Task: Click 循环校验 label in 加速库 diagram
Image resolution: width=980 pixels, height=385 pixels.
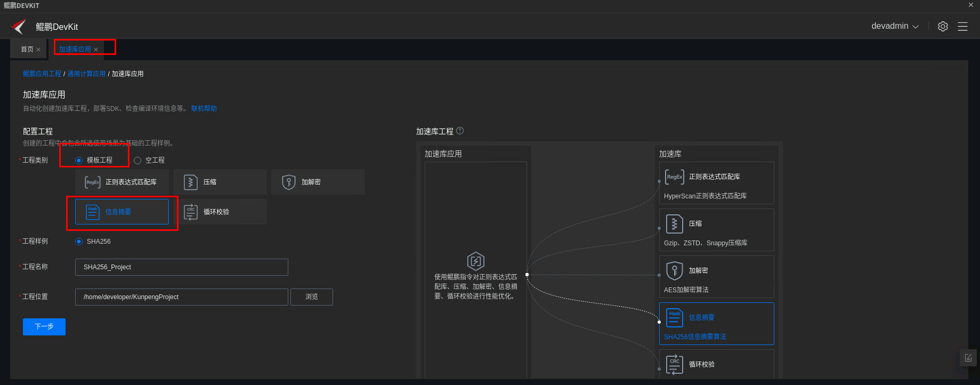Action: pyautogui.click(x=702, y=364)
